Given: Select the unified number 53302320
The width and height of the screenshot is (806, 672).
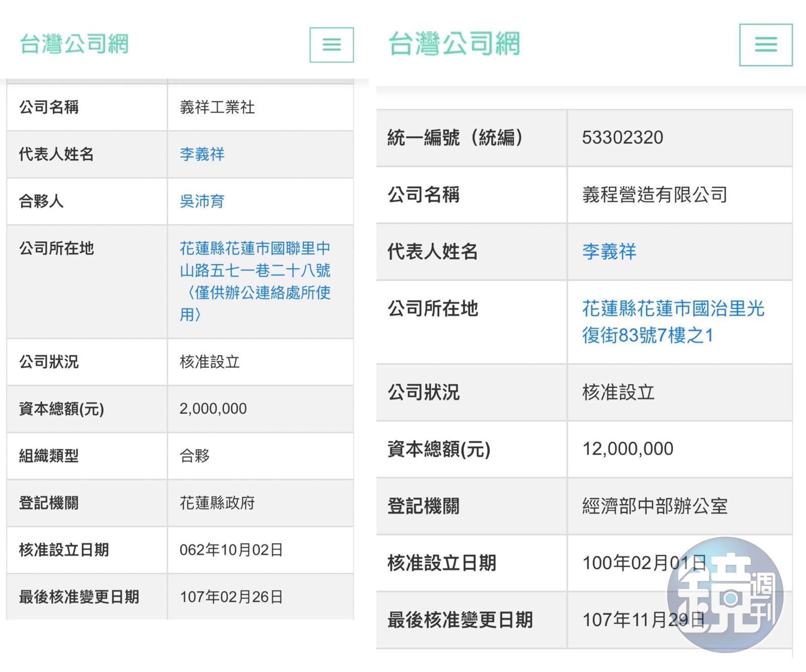Looking at the screenshot, I should [x=622, y=138].
